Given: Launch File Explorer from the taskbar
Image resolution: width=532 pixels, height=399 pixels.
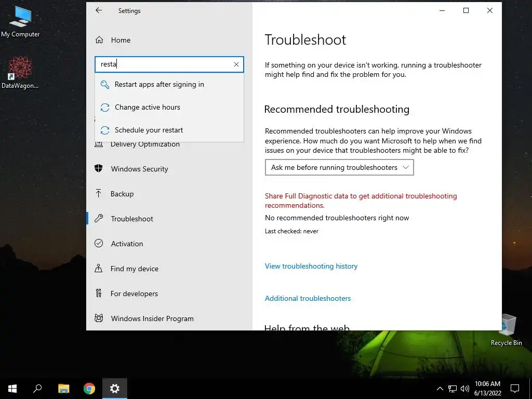Looking at the screenshot, I should pos(63,389).
